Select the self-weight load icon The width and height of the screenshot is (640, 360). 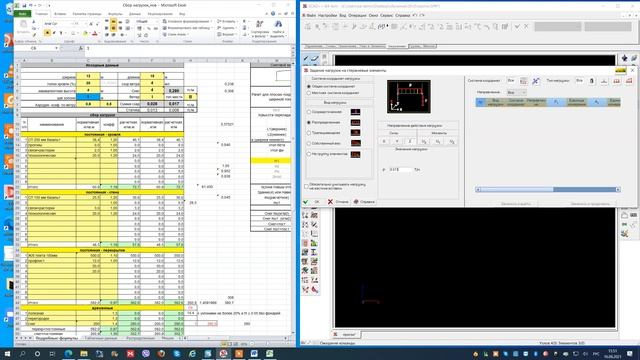(x=355, y=143)
